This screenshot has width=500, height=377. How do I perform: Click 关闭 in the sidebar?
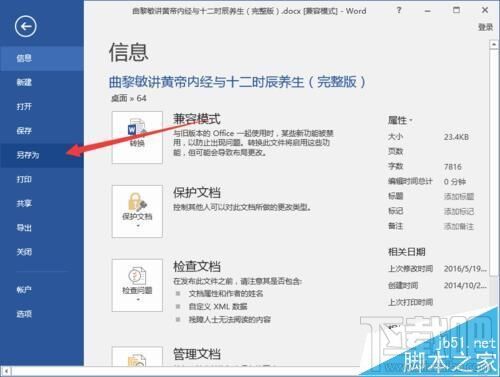pyautogui.click(x=42, y=252)
